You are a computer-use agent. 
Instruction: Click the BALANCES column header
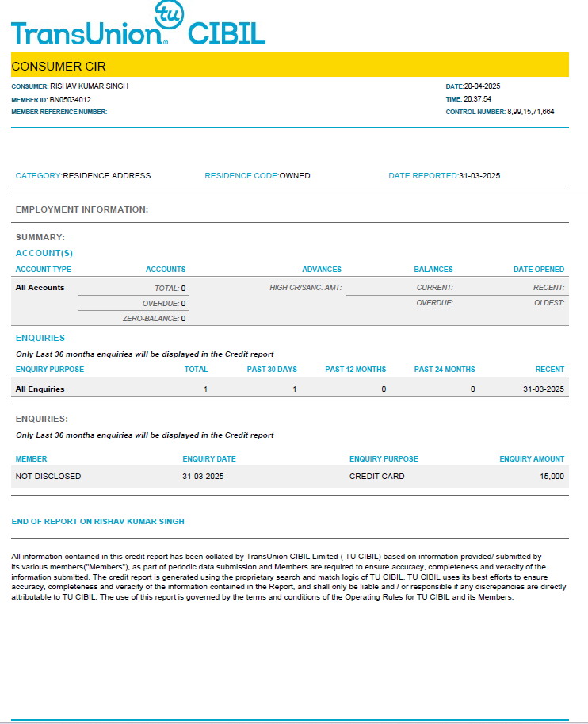click(433, 269)
